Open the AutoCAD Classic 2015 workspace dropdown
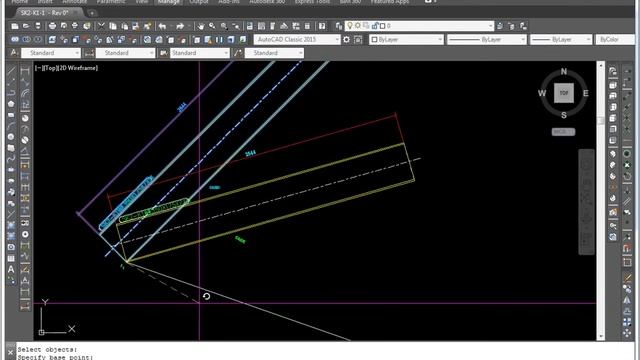 [x=297, y=40]
